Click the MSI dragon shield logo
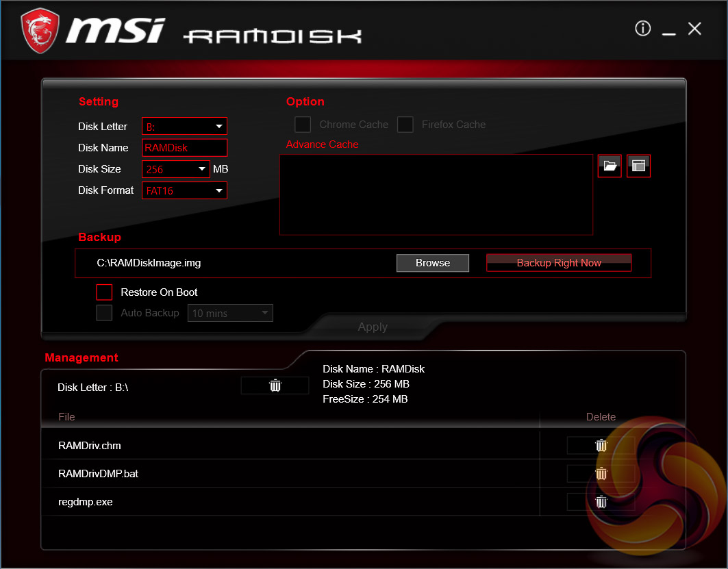 pos(40,31)
